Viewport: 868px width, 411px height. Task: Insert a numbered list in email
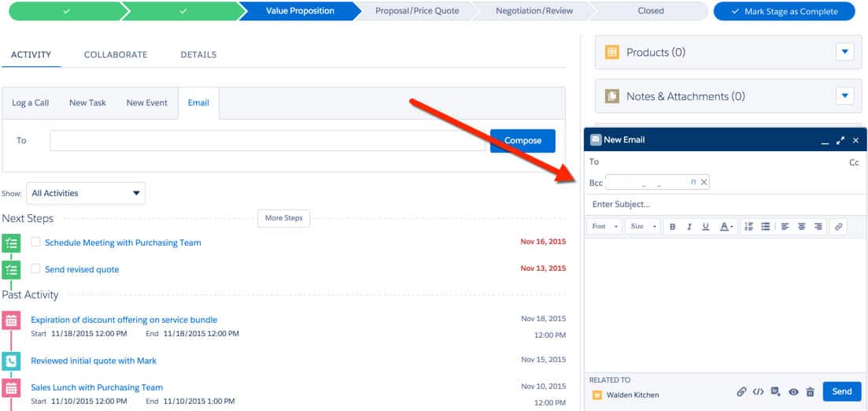point(748,227)
